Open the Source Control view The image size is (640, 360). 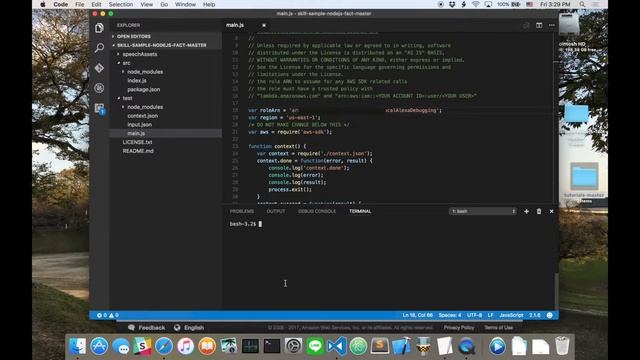[99, 68]
